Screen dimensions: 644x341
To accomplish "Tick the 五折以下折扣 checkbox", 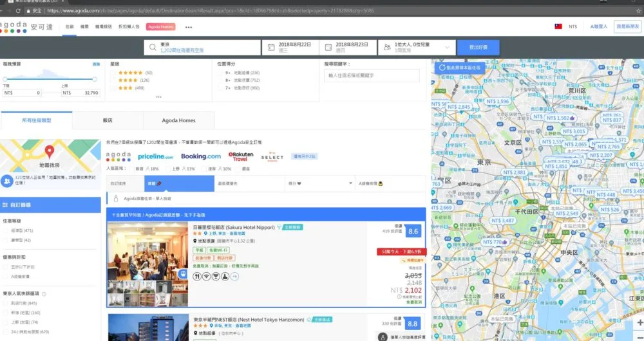I will point(5,267).
